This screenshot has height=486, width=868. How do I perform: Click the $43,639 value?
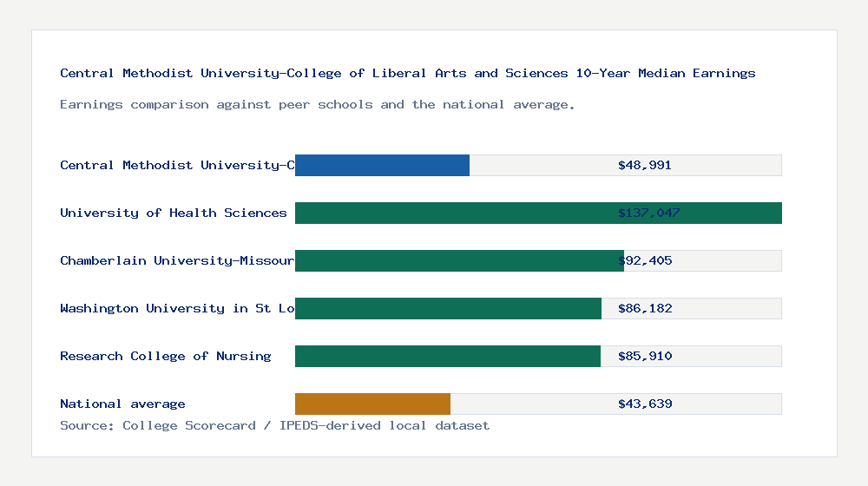click(645, 404)
